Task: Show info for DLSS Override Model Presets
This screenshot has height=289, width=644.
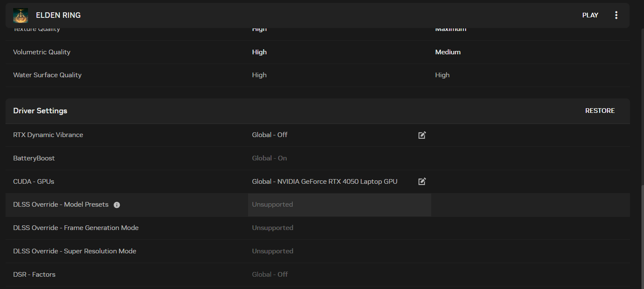Action: click(x=117, y=205)
